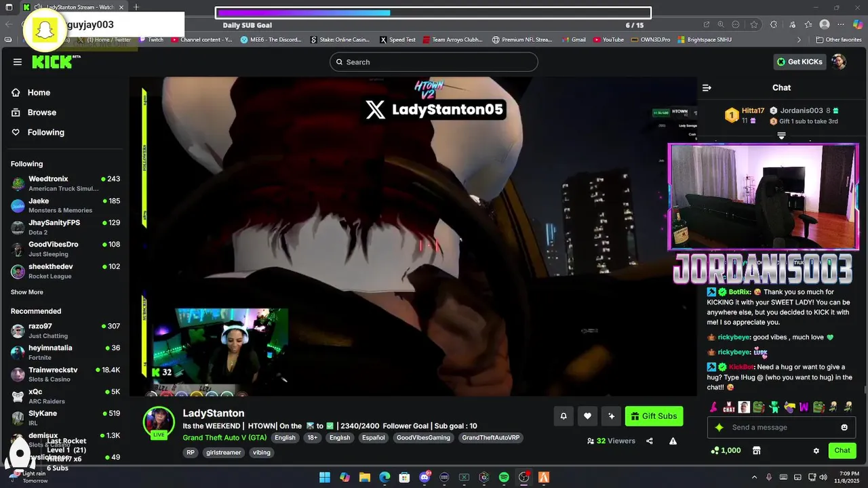The image size is (868, 488).
Task: Select the GrandTheftAutoVRP tag
Action: pyautogui.click(x=491, y=438)
